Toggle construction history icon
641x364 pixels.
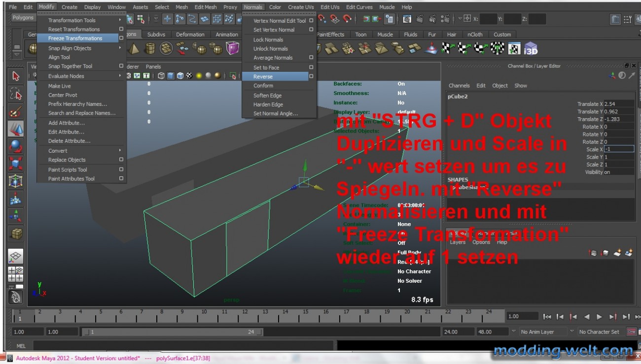pos(390,19)
